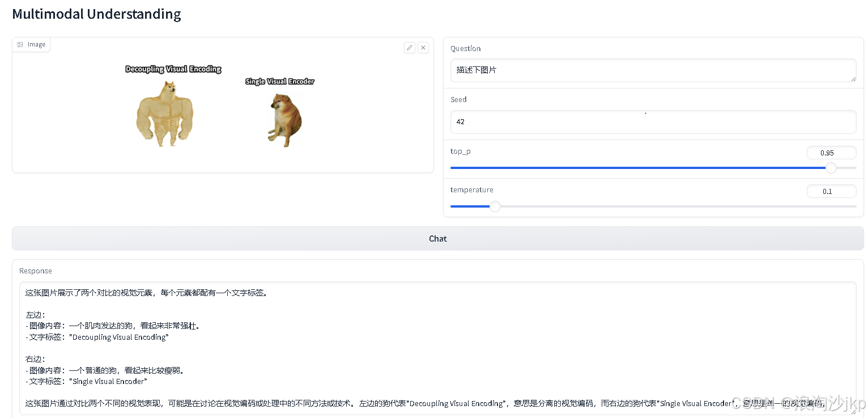
Task: Focus the Question text box
Action: 653,70
